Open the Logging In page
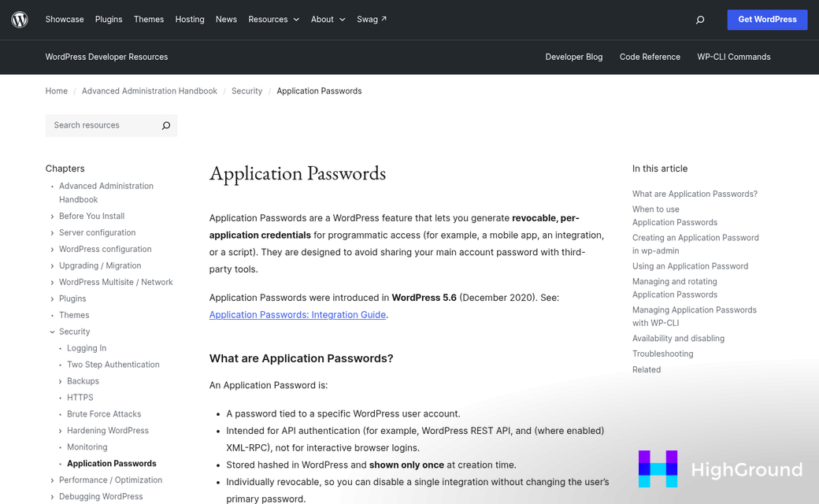 tap(87, 348)
